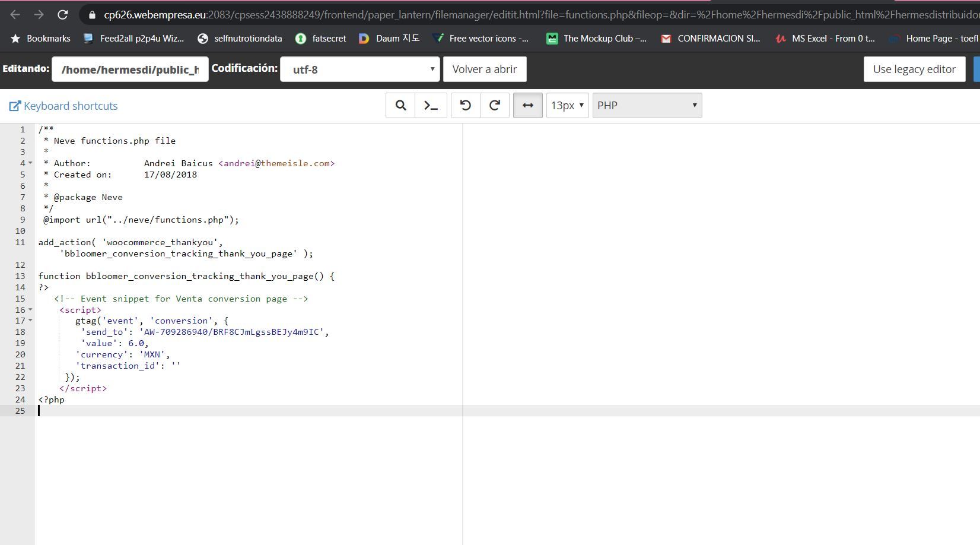The image size is (980, 545).
Task: Click the opening <script> tag on line 16
Action: [80, 310]
